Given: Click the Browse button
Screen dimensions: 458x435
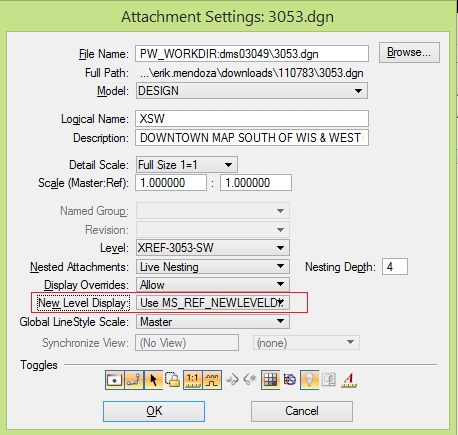Looking at the screenshot, I should point(409,52).
